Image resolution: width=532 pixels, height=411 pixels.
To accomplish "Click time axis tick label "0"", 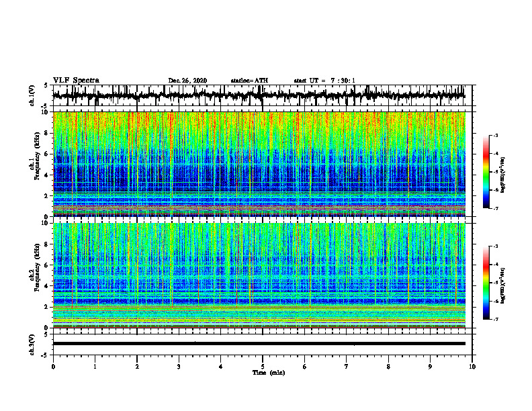I will [53, 367].
